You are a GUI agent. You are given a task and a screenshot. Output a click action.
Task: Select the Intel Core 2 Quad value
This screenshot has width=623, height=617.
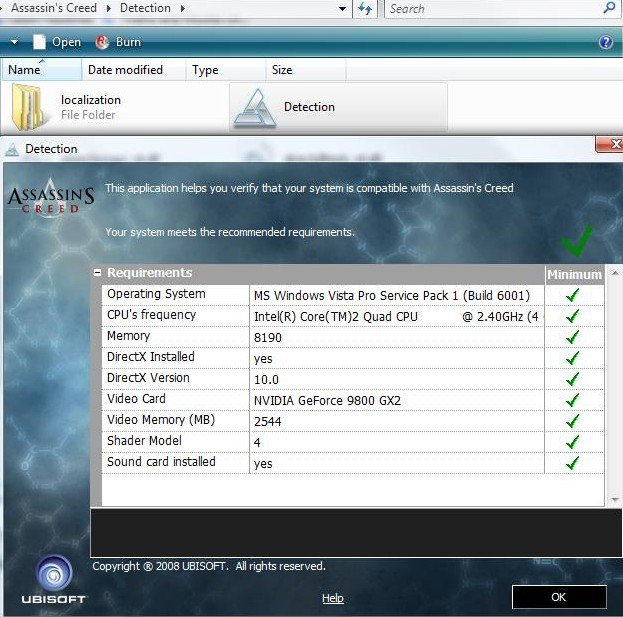(396, 317)
